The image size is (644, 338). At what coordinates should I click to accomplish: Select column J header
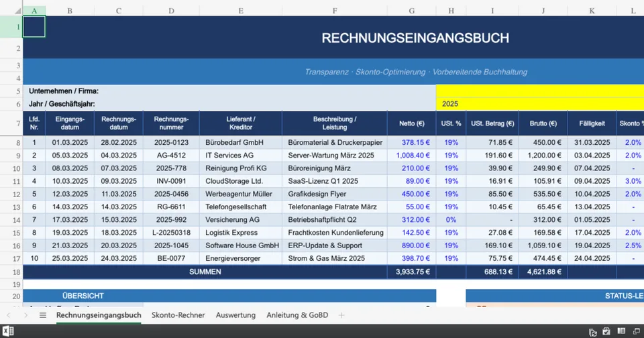pyautogui.click(x=543, y=11)
